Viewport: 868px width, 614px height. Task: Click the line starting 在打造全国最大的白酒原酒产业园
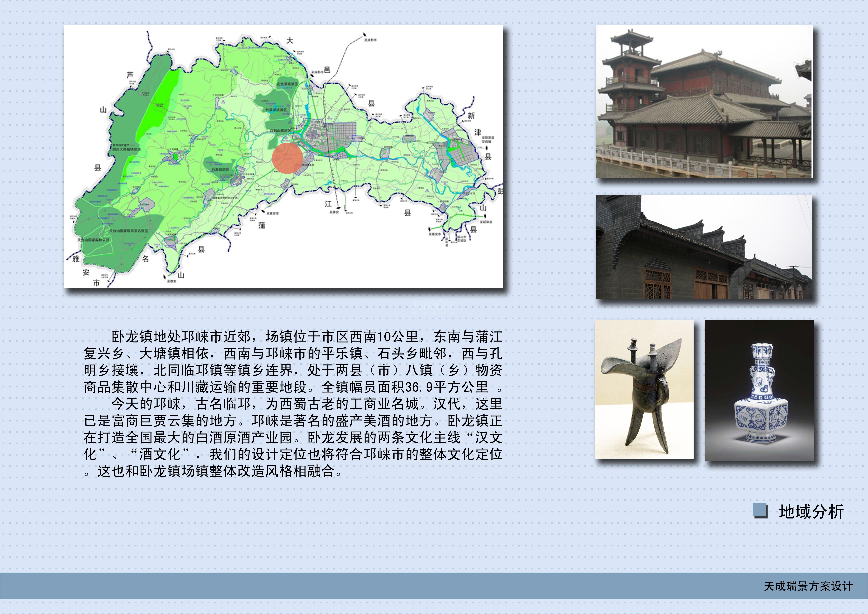click(293, 437)
